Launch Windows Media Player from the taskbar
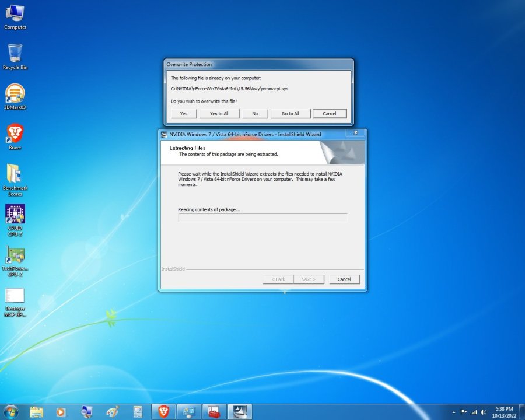 (x=61, y=412)
